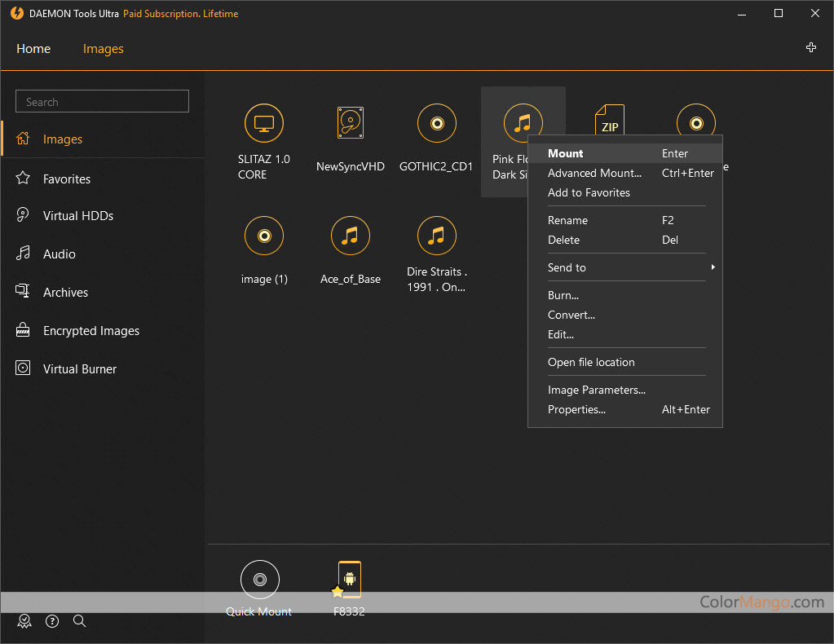The width and height of the screenshot is (834, 644).
Task: Click the Audio music note sidebar icon
Action: (23, 254)
